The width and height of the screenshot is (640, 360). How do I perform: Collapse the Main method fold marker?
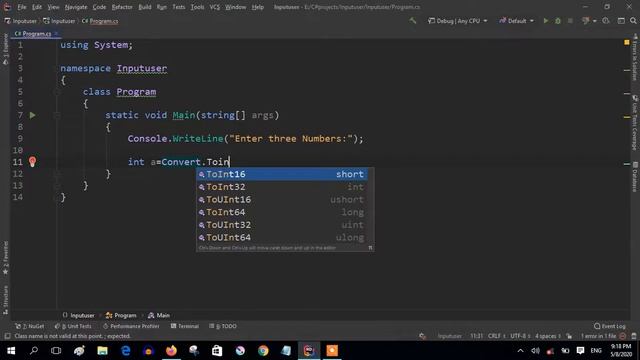tap(57, 116)
